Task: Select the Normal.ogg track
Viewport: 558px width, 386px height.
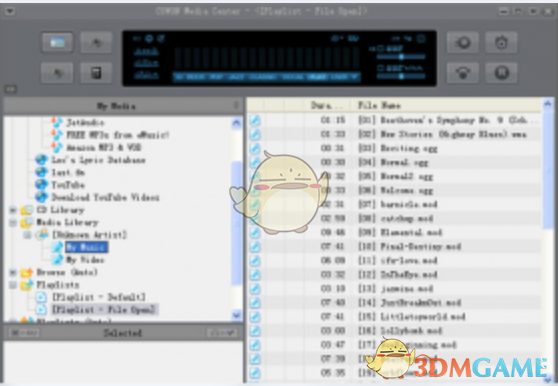Action: coord(394,163)
